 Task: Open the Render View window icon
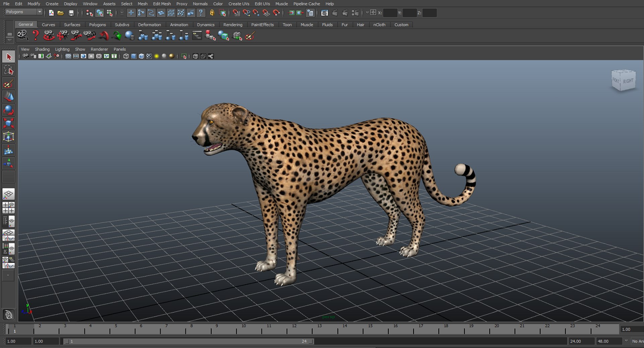pos(324,13)
